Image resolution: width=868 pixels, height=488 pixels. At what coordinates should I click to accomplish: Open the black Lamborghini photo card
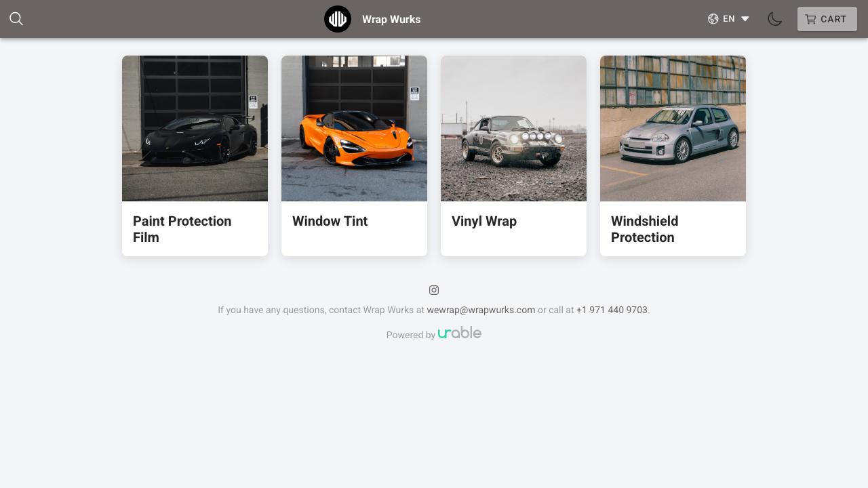195,129
